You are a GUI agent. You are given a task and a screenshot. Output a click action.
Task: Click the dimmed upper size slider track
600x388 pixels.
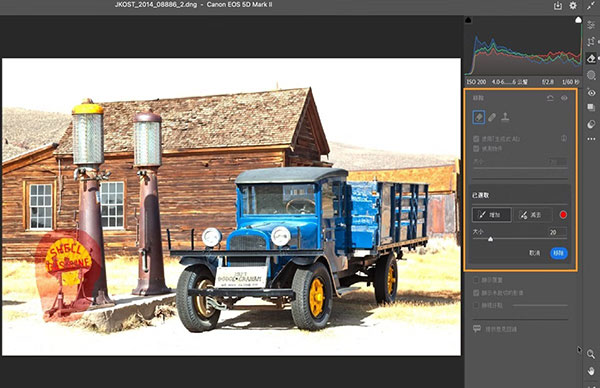click(x=520, y=169)
